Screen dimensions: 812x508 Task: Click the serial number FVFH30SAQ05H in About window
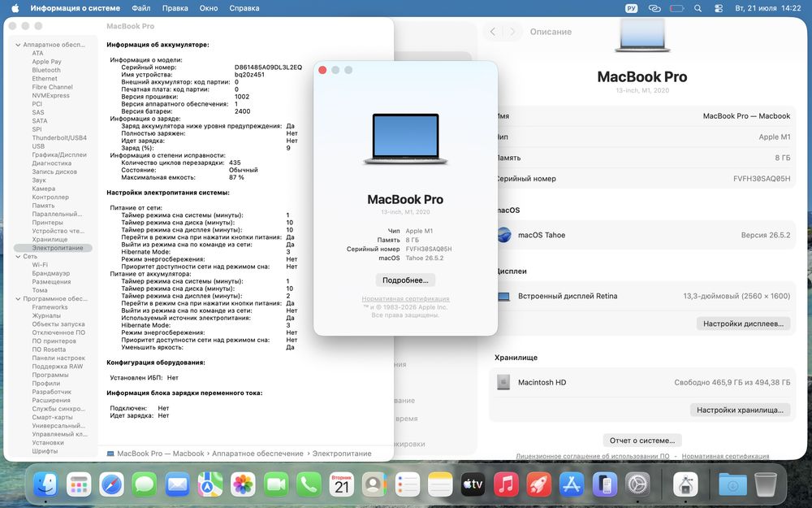pos(429,250)
